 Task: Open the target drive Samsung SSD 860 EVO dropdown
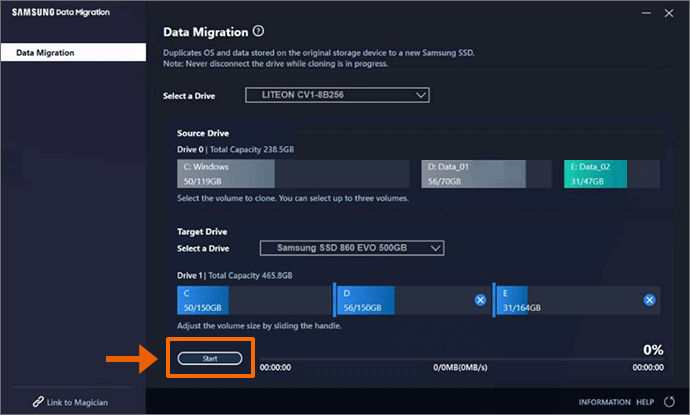click(x=352, y=248)
